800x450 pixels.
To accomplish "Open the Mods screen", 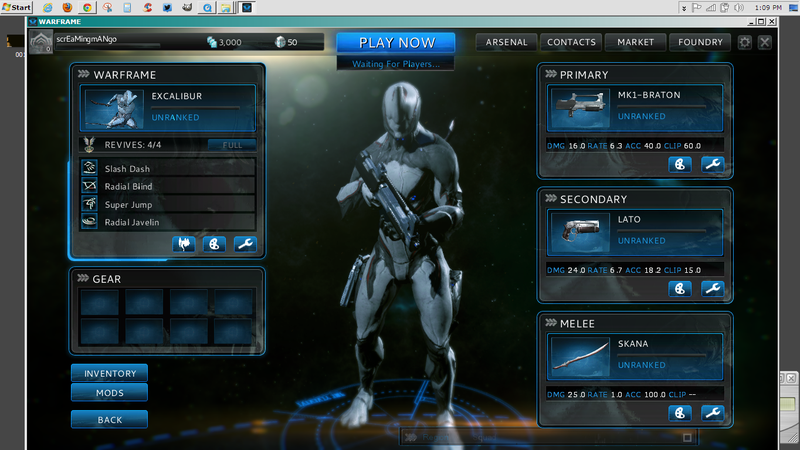I will pyautogui.click(x=110, y=393).
